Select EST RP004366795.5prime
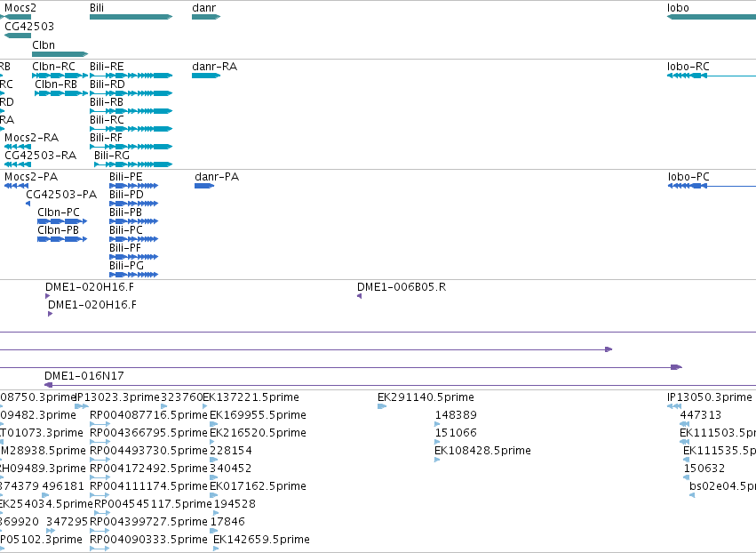756x553 pixels. click(99, 442)
